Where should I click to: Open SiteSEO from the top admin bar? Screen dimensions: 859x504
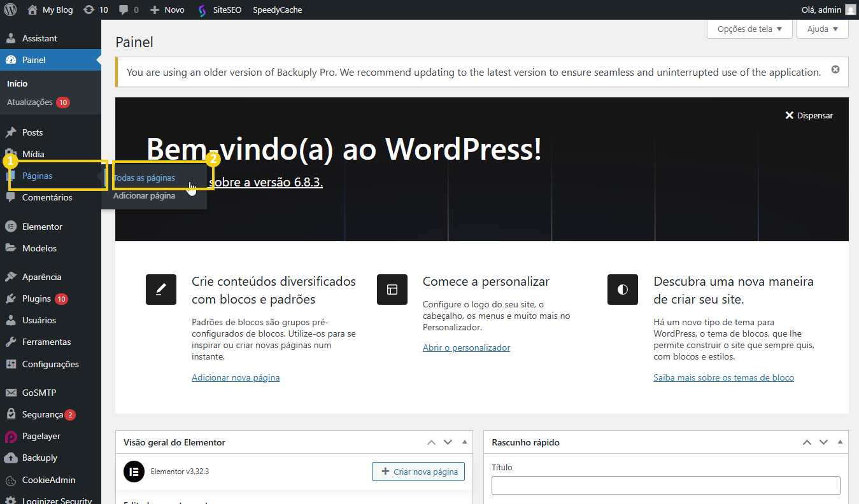tap(220, 10)
